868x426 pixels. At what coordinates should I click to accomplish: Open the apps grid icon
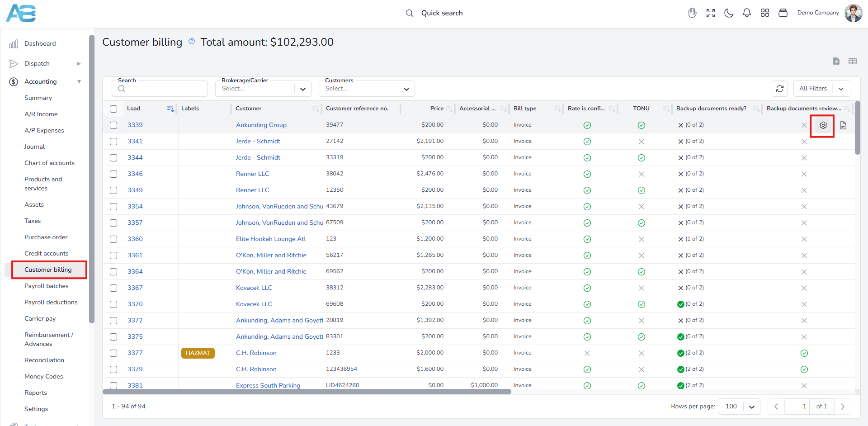[765, 13]
